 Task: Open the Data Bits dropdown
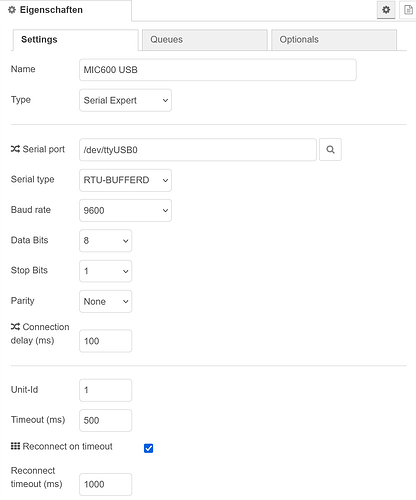pos(106,241)
